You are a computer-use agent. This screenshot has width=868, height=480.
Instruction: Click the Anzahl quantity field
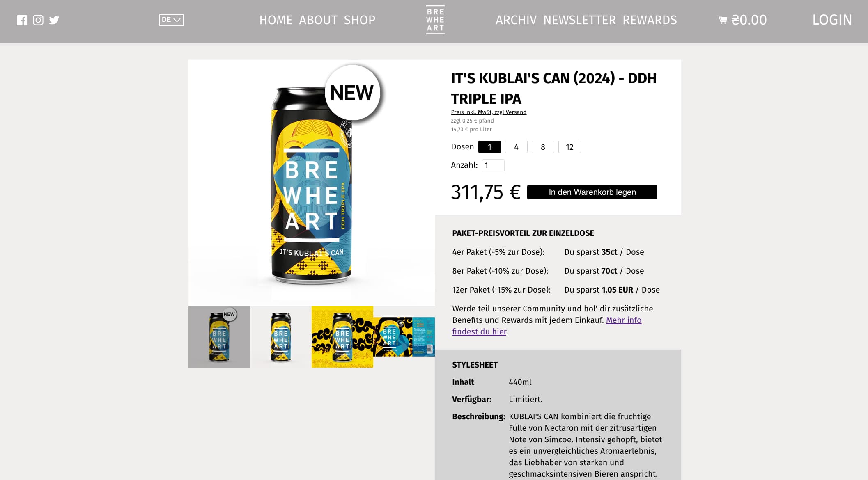coord(493,165)
